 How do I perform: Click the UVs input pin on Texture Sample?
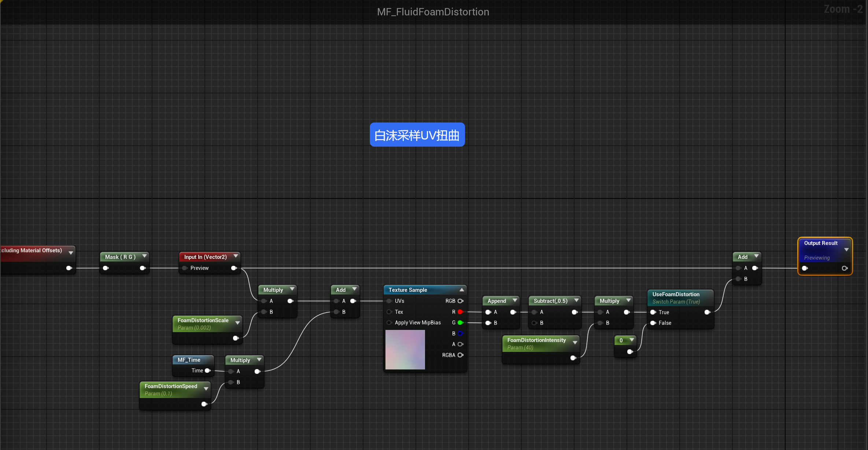pyautogui.click(x=389, y=301)
